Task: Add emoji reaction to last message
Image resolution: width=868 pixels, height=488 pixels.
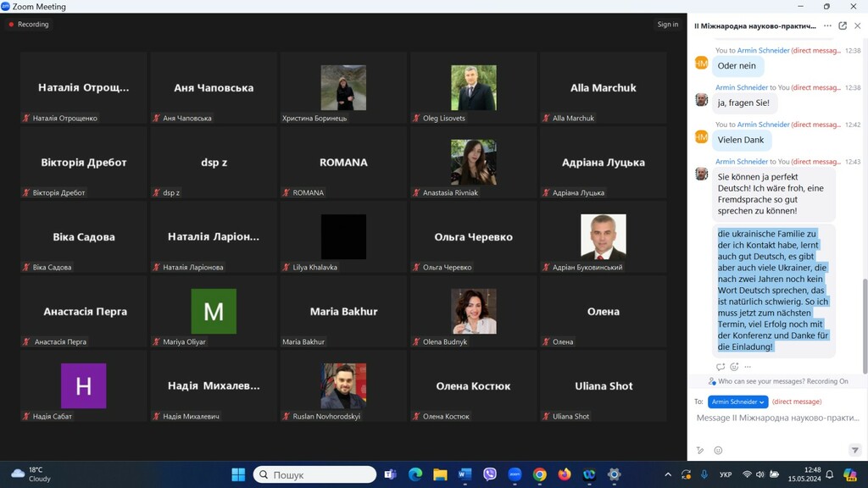Action: 734,367
